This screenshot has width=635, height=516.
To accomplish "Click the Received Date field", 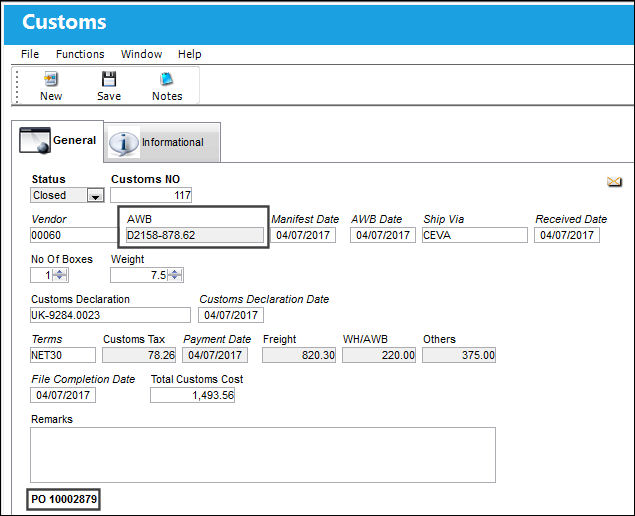I will tap(567, 235).
